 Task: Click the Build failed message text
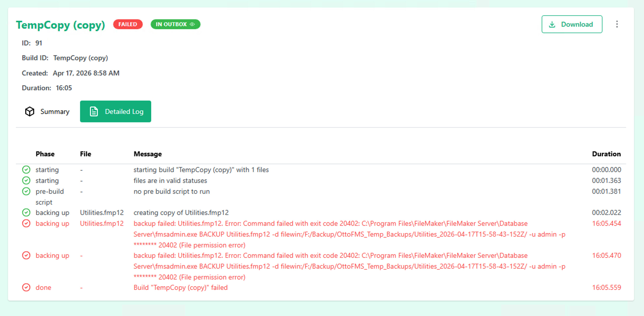pyautogui.click(x=180, y=288)
